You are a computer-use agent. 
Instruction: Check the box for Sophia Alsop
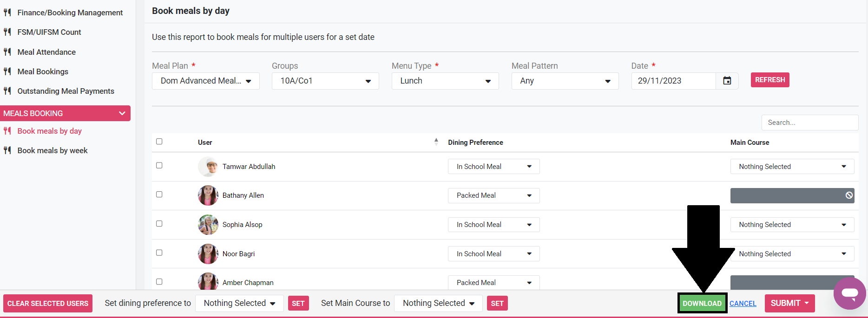point(159,224)
